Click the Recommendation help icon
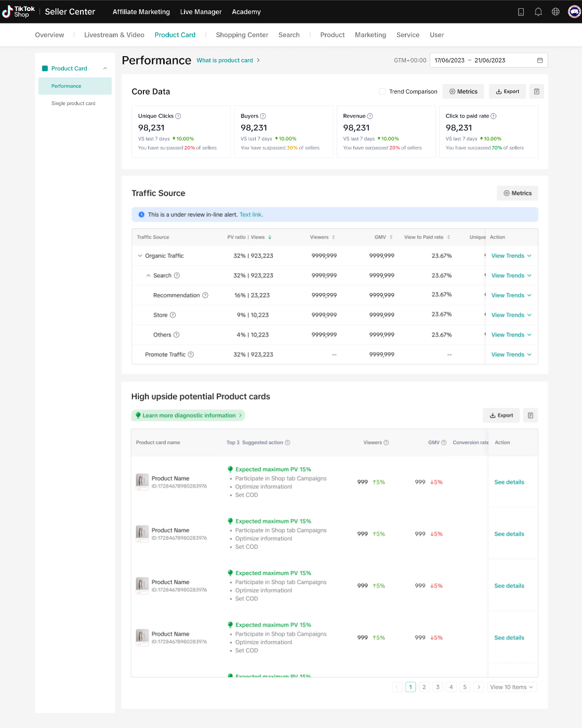 click(x=205, y=295)
